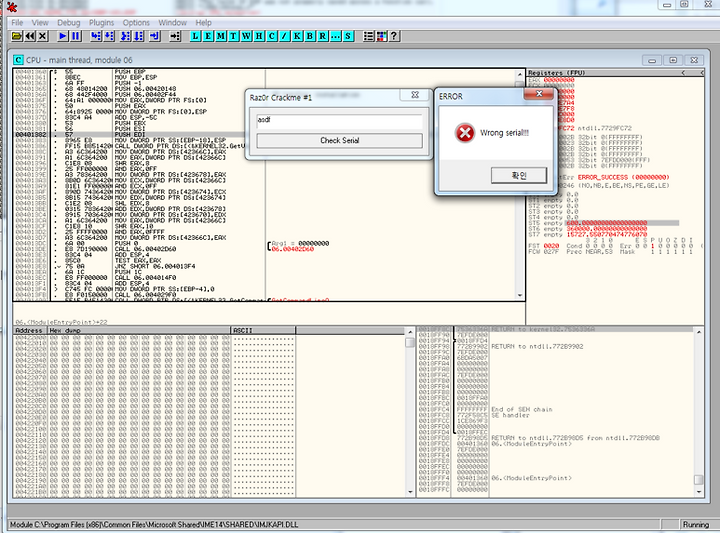Open the Options menu
Screen dimensions: 720x533
click(136, 22)
